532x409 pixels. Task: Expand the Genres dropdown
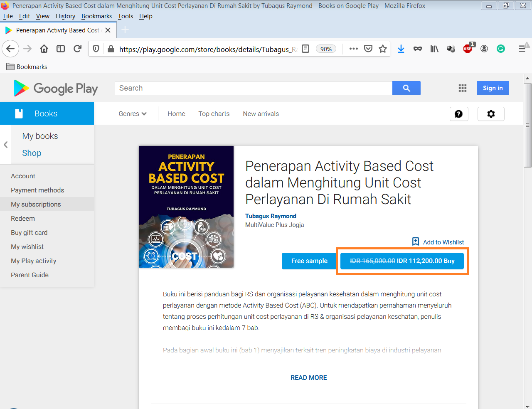coord(132,114)
